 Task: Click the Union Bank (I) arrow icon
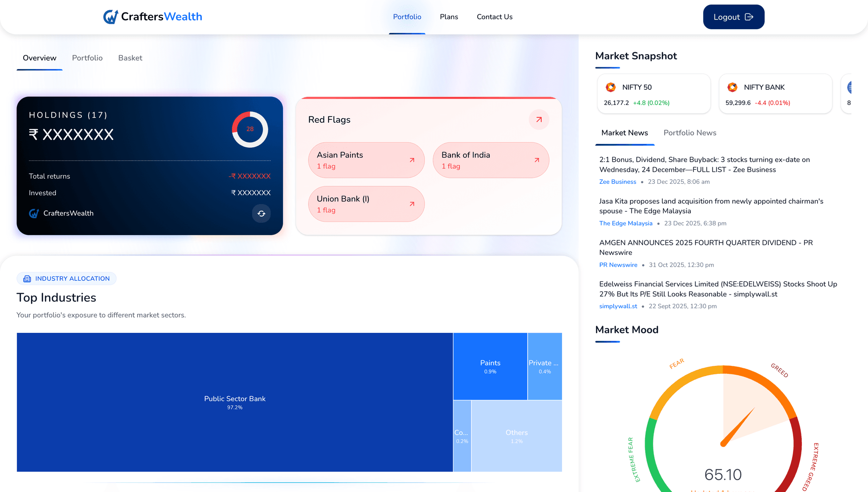[x=412, y=204]
